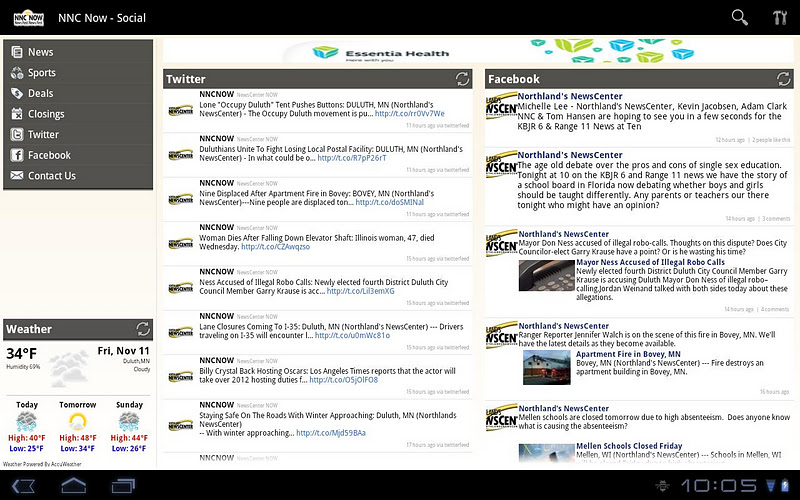Click Northland's NewsCenter name on Michelle Lee post
This screenshot has height=500, width=800.
click(570, 96)
